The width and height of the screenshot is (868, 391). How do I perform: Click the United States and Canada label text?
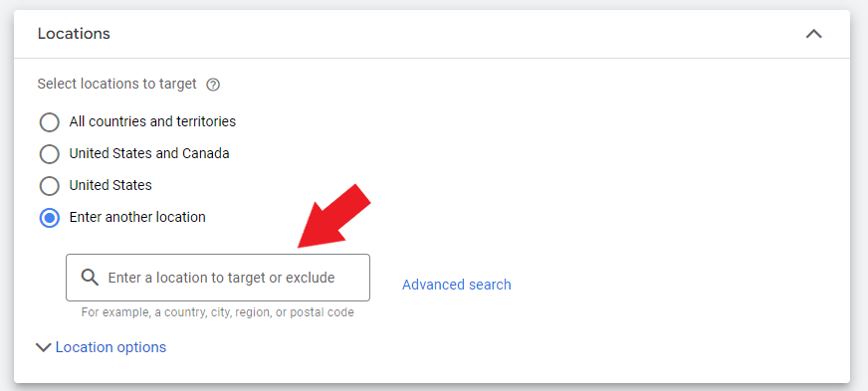tap(149, 153)
